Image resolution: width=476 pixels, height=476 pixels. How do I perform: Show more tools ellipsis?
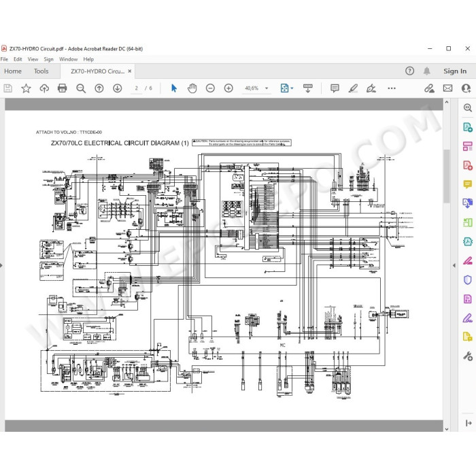tap(392, 88)
